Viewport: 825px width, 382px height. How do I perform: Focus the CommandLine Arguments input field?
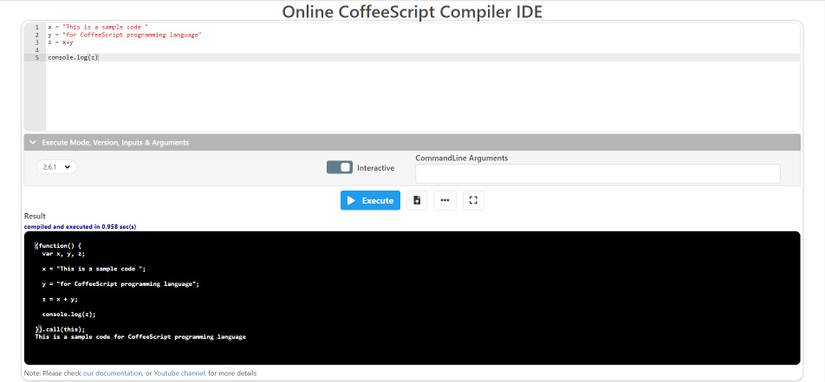598,174
